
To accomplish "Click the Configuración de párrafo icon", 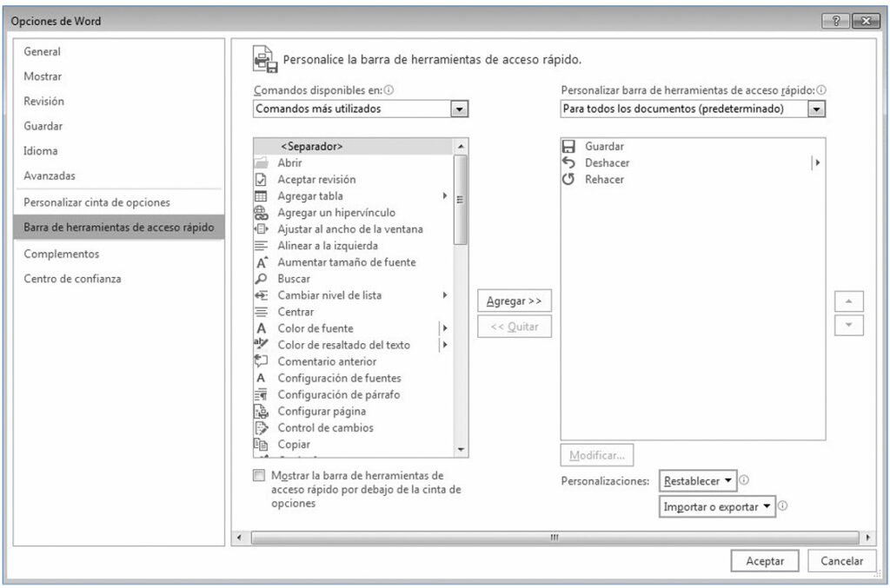I will coord(261,394).
